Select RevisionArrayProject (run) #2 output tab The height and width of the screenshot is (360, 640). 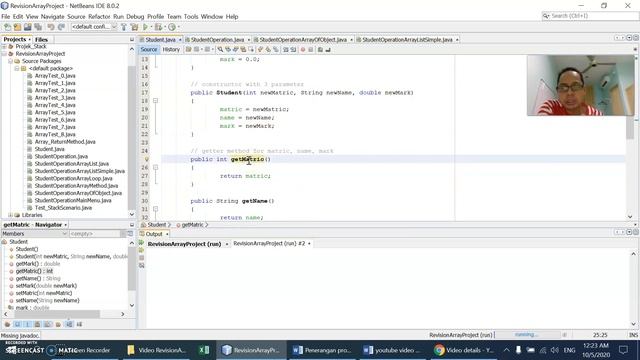tap(269, 243)
